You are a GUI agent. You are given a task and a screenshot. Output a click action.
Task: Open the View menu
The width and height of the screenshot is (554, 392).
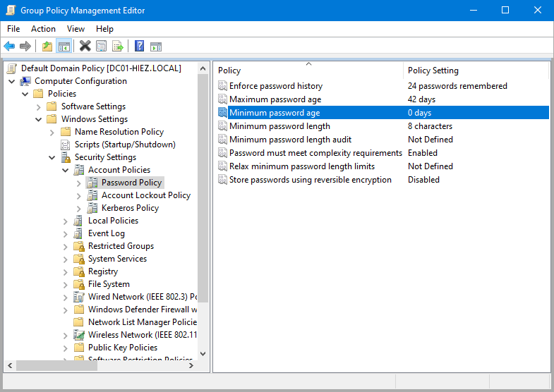pos(76,29)
